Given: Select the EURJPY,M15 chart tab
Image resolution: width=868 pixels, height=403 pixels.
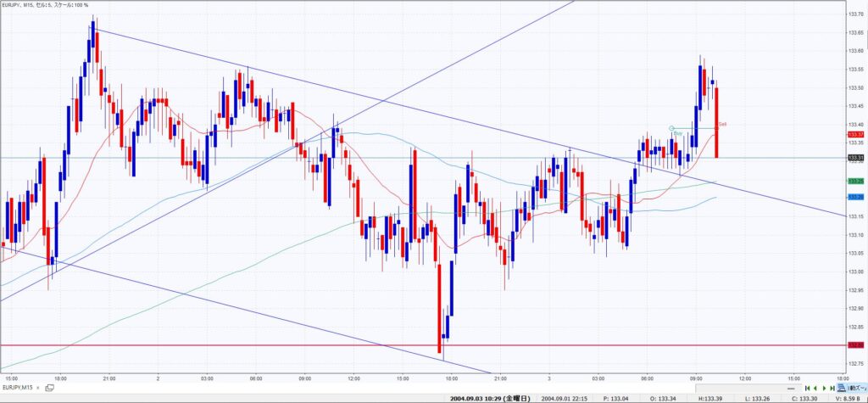Looking at the screenshot, I should [x=19, y=388].
